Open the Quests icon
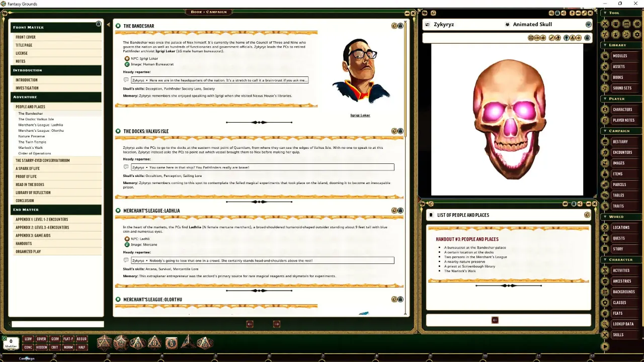Viewport: 644px width, 362px height. [605, 238]
